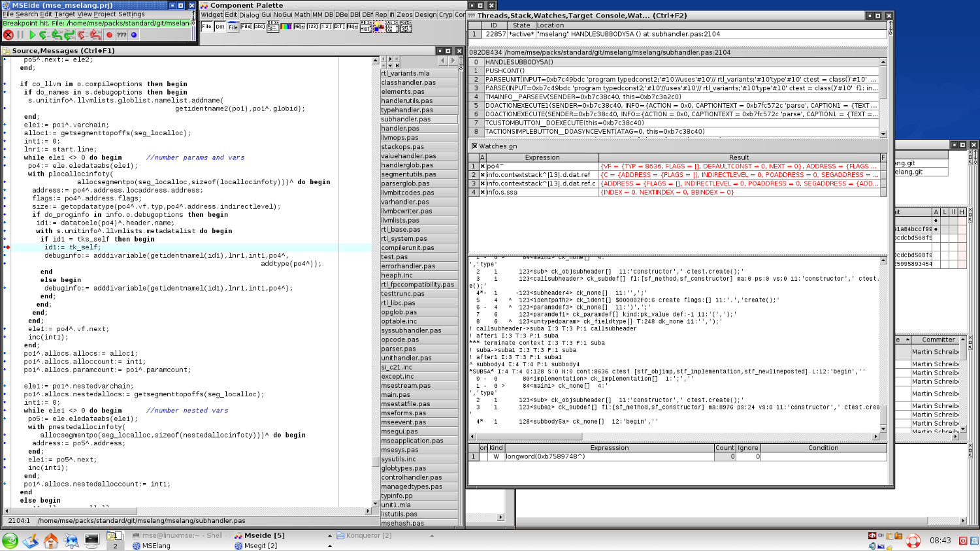Open parser.pas from the file list
The width and height of the screenshot is (980, 551).
point(399,349)
